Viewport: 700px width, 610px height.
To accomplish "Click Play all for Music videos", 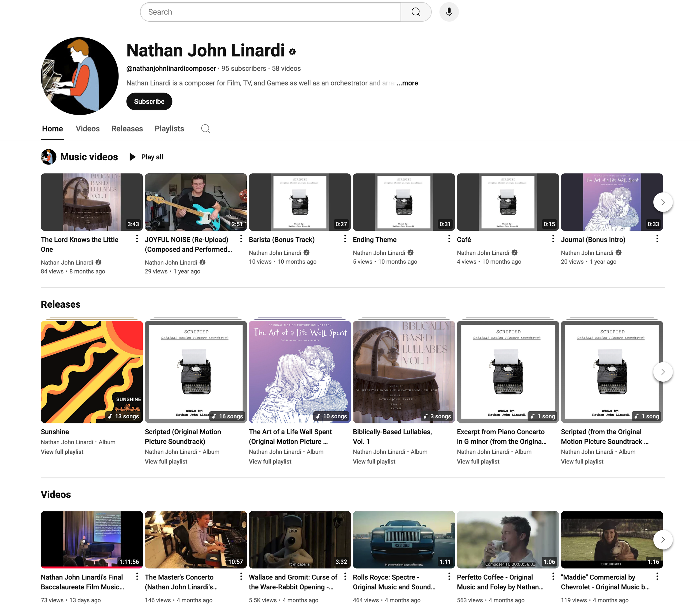I will click(x=147, y=157).
